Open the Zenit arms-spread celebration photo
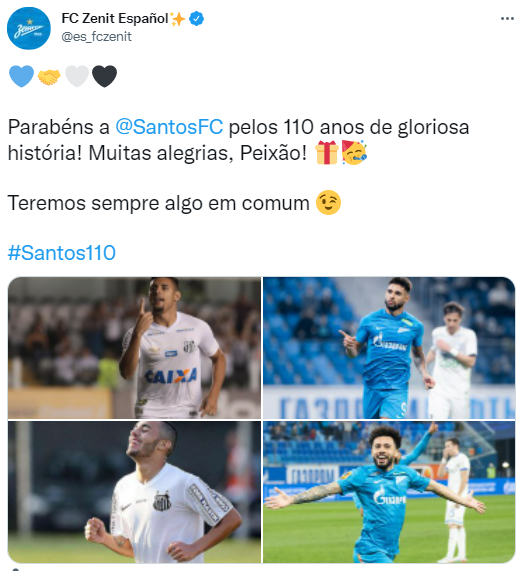This screenshot has width=531, height=571. coord(389,492)
